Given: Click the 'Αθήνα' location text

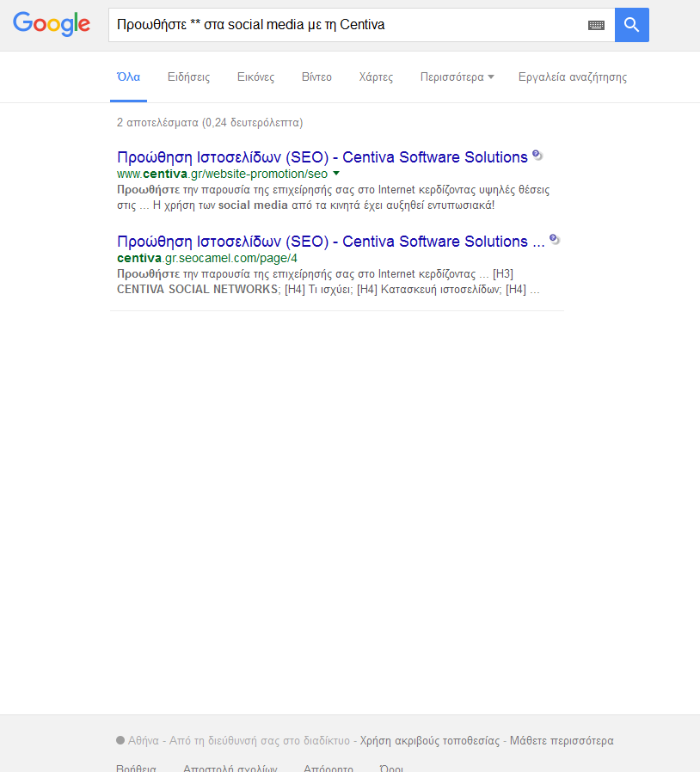Looking at the screenshot, I should pyautogui.click(x=144, y=740).
